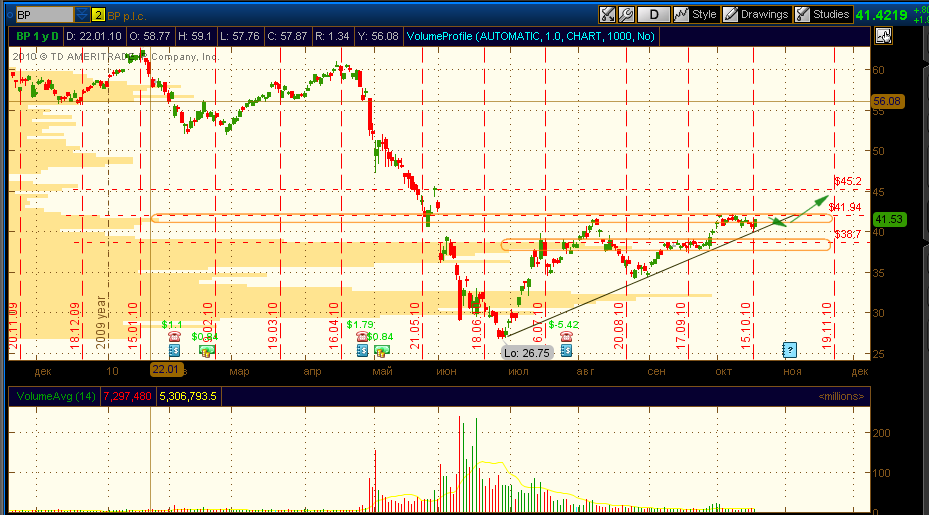
Task: Click the July blue earnings book icon
Action: [x=566, y=351]
